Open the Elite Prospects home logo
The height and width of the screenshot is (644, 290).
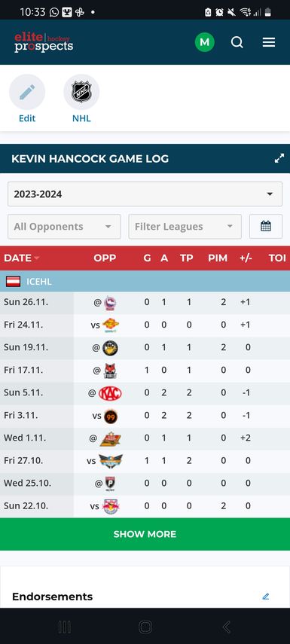coord(44,42)
